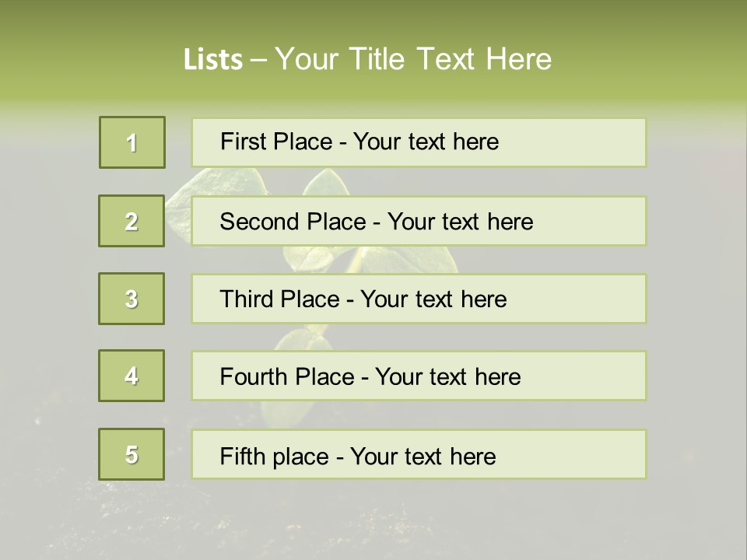The image size is (747, 560).
Task: Click the number 1 box
Action: [x=132, y=142]
